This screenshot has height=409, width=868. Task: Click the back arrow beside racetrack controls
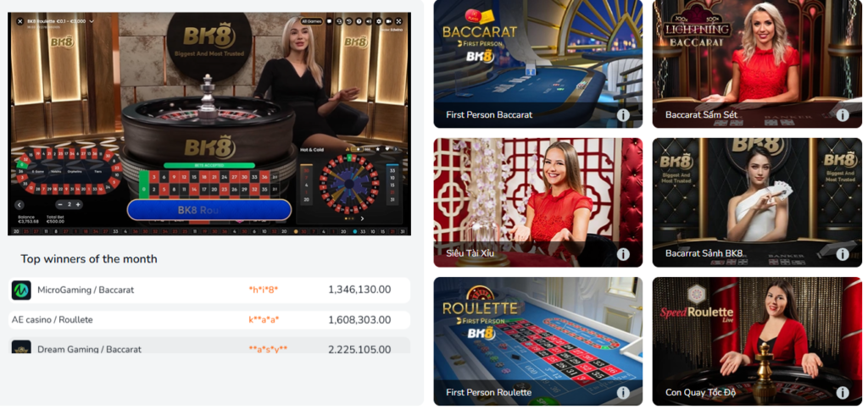pos(19,205)
